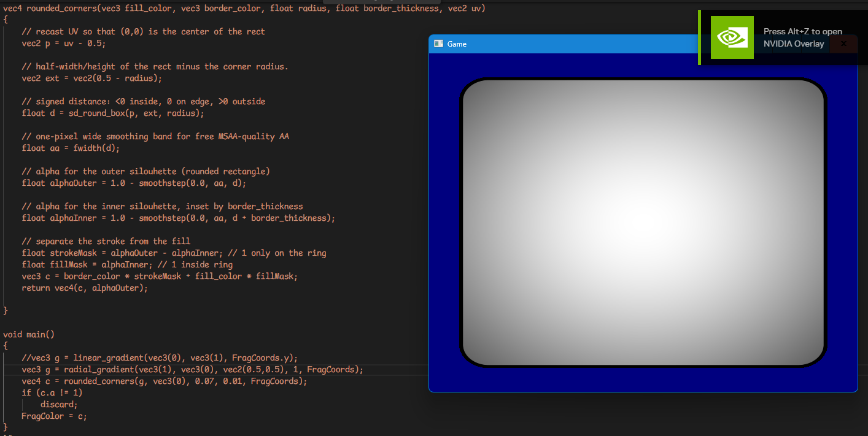The height and width of the screenshot is (436, 868).
Task: Click the "vec3 c = border_color * strokeMask" line
Action: coord(160,276)
